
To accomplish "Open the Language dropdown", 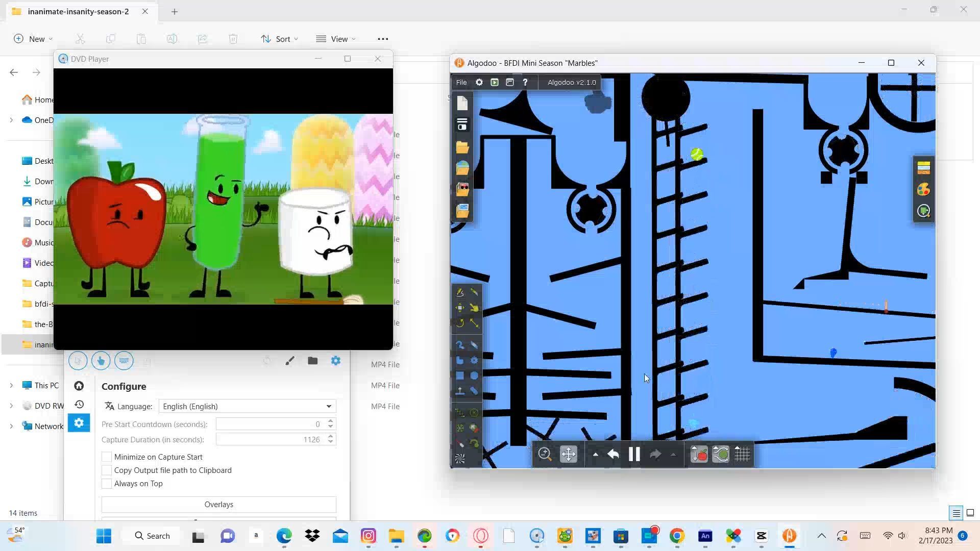I will coord(247,407).
